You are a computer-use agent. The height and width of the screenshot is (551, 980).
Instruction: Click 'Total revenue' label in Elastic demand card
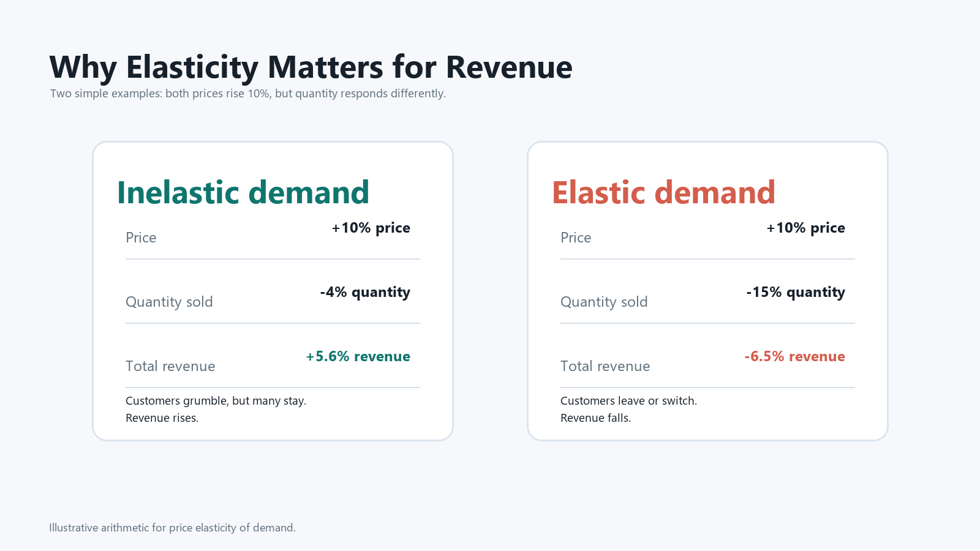click(605, 366)
